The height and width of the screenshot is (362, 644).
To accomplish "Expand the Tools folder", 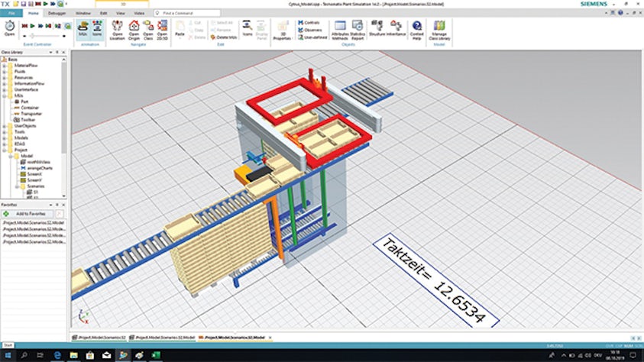I will point(4,132).
